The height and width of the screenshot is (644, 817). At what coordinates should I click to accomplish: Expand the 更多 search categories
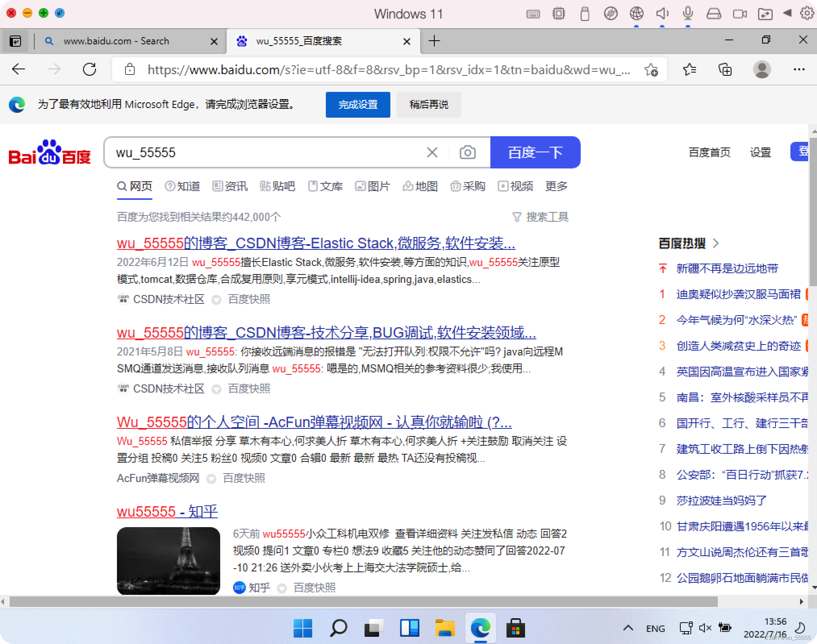coord(556,186)
